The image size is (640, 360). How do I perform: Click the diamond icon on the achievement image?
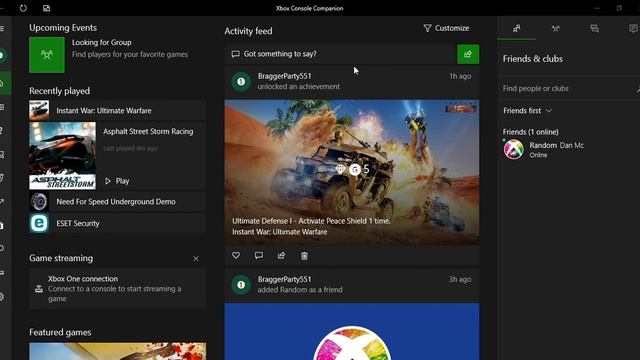pos(340,169)
